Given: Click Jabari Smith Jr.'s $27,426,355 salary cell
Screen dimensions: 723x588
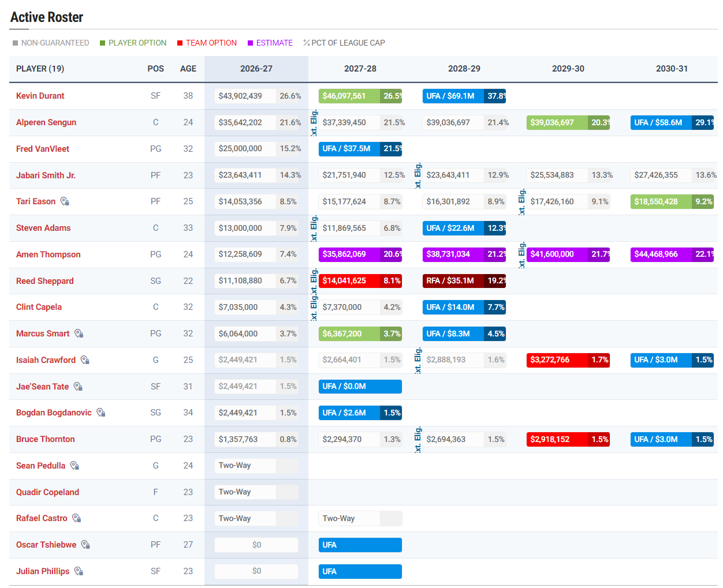Looking at the screenshot, I should 672,175.
